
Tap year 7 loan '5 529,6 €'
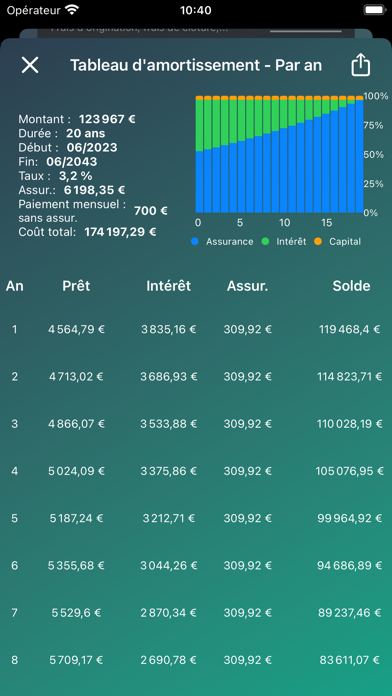[76, 613]
